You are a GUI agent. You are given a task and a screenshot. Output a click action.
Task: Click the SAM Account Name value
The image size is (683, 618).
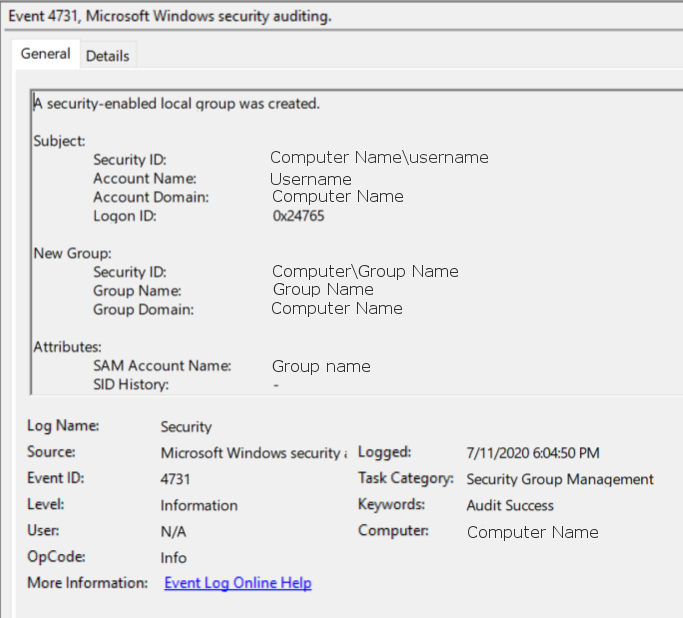[x=321, y=366]
